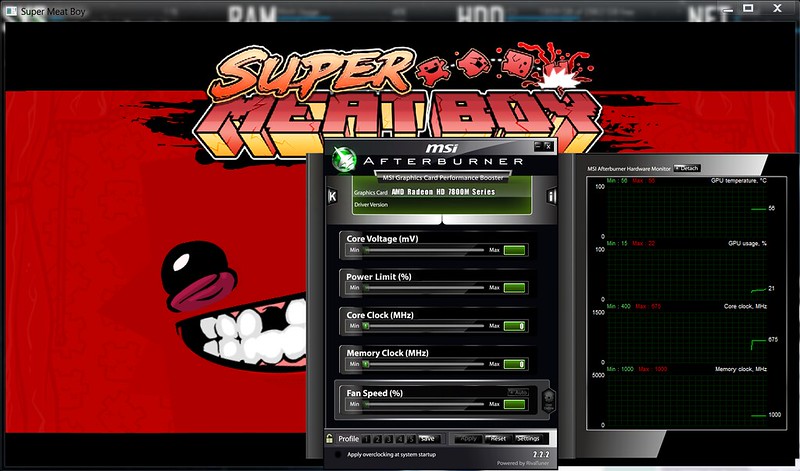Click the Power Limit value field
The width and height of the screenshot is (800, 471).
(x=514, y=288)
